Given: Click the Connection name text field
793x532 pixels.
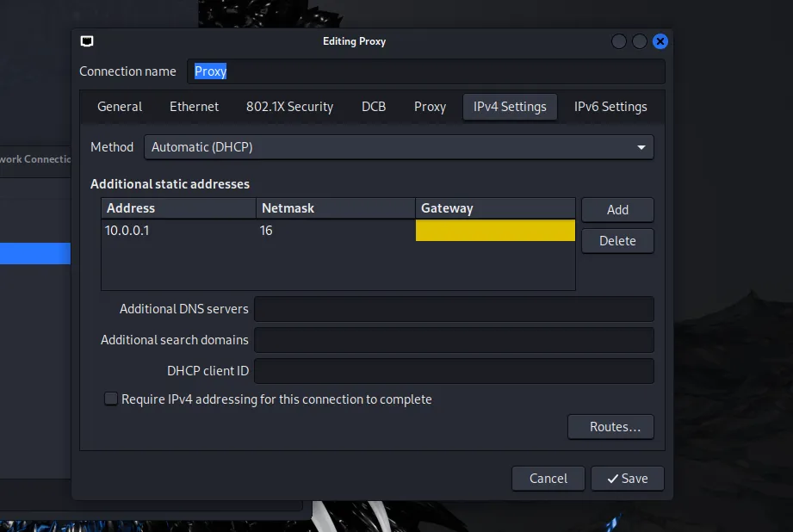Looking at the screenshot, I should click(x=425, y=71).
